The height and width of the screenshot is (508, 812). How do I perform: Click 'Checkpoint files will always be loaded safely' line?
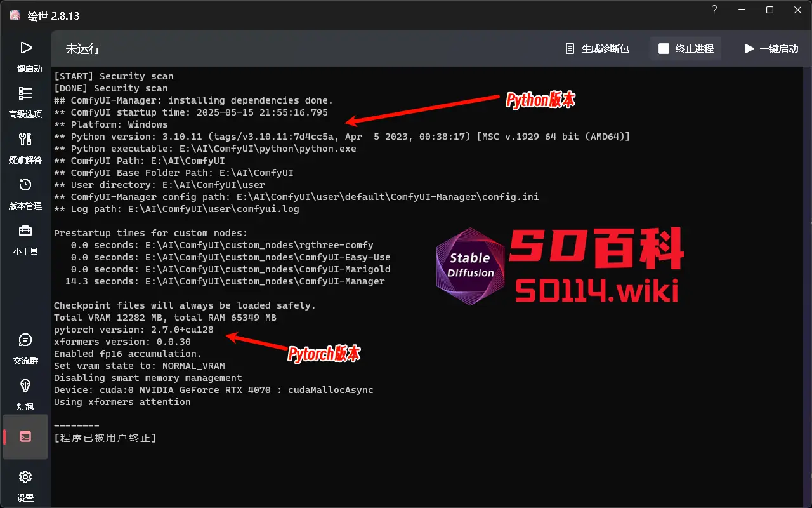pyautogui.click(x=185, y=305)
